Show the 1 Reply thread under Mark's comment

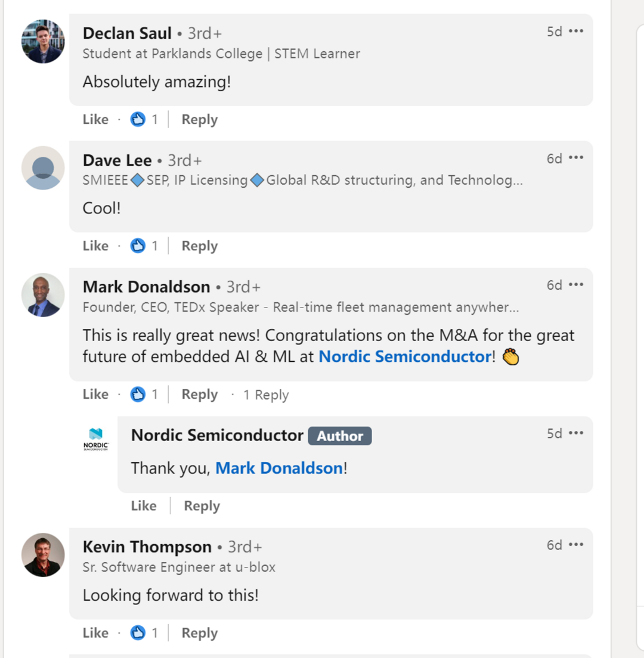click(266, 395)
